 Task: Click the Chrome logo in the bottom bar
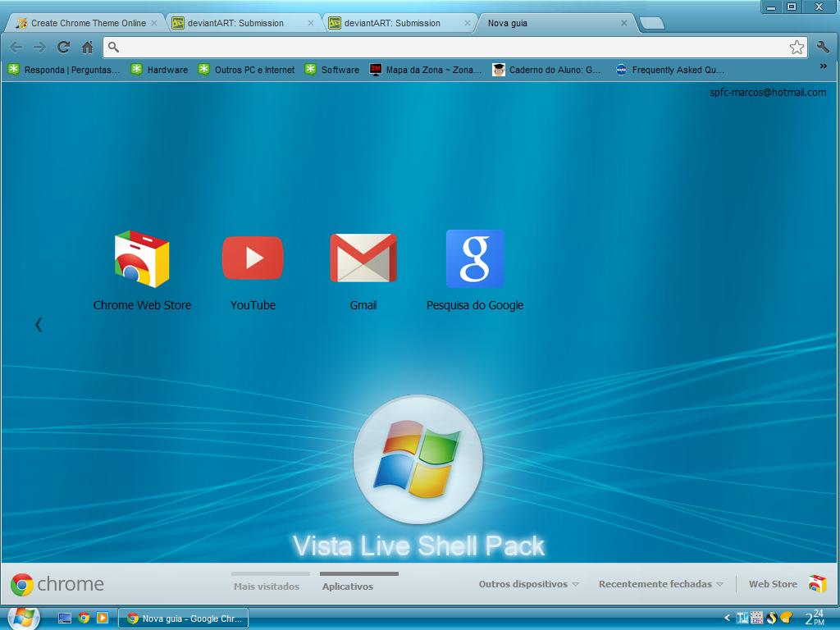[22, 584]
